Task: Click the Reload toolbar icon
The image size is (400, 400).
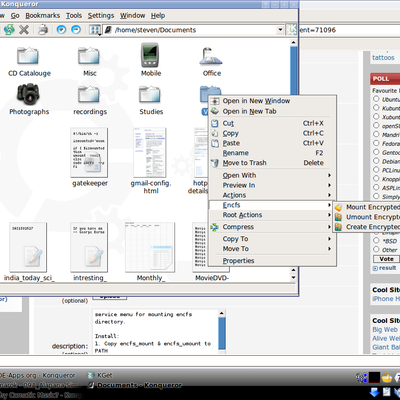Action: (9, 30)
